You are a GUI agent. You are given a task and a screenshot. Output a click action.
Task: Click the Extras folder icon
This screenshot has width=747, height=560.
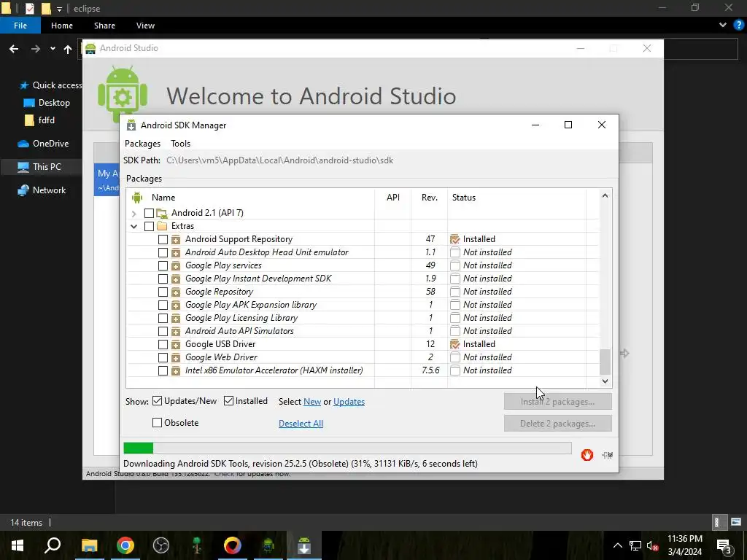pyautogui.click(x=162, y=226)
